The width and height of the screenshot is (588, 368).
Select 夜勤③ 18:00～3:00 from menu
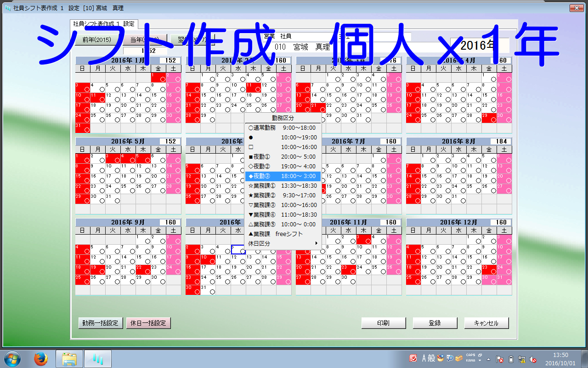pos(283,176)
